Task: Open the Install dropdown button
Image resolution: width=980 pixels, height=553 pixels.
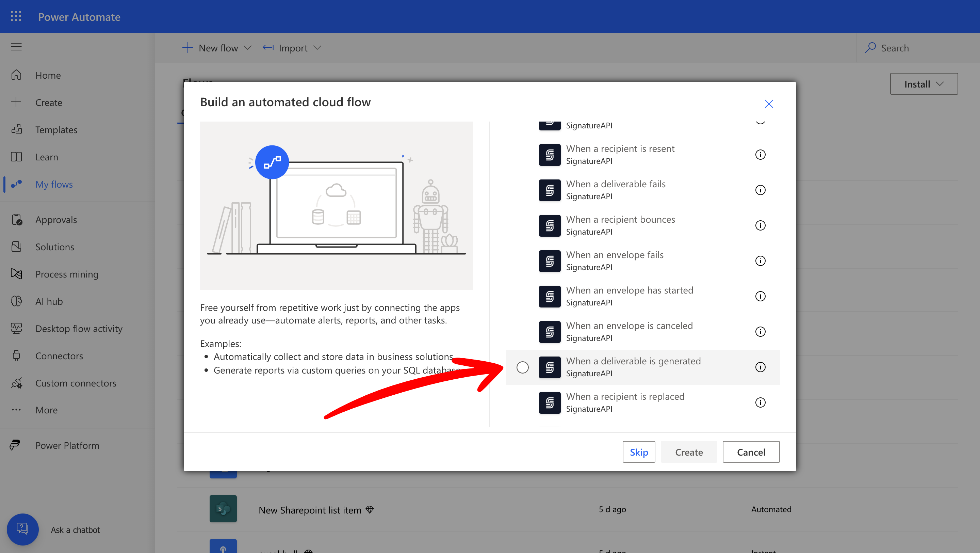Action: tap(923, 84)
